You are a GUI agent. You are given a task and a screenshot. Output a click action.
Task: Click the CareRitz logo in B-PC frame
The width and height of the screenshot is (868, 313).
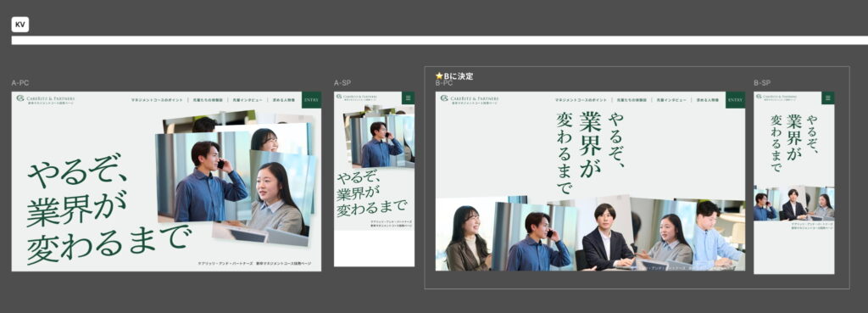470,99
